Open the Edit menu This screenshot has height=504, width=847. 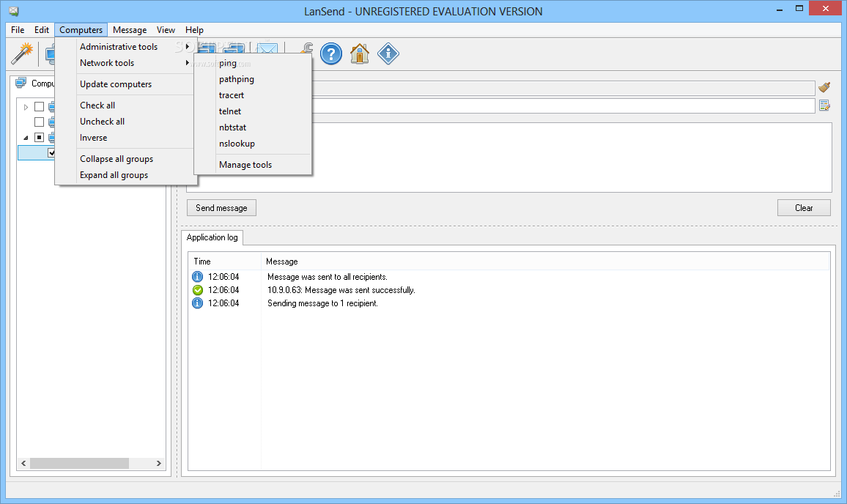(x=42, y=30)
